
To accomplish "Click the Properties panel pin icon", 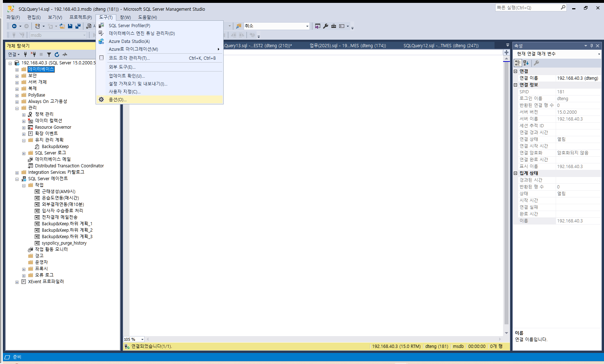I will 591,46.
